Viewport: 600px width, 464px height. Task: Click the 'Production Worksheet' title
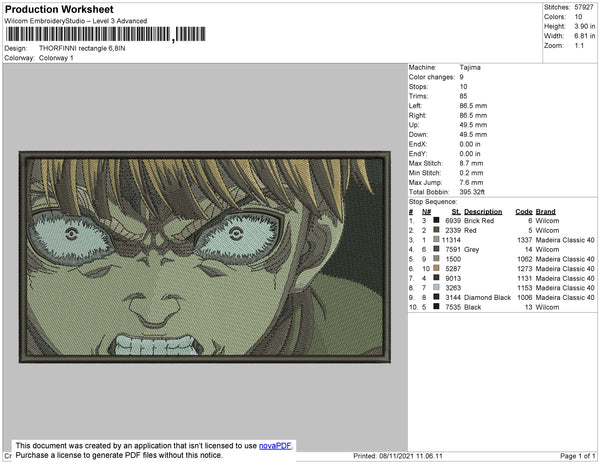[x=59, y=10]
